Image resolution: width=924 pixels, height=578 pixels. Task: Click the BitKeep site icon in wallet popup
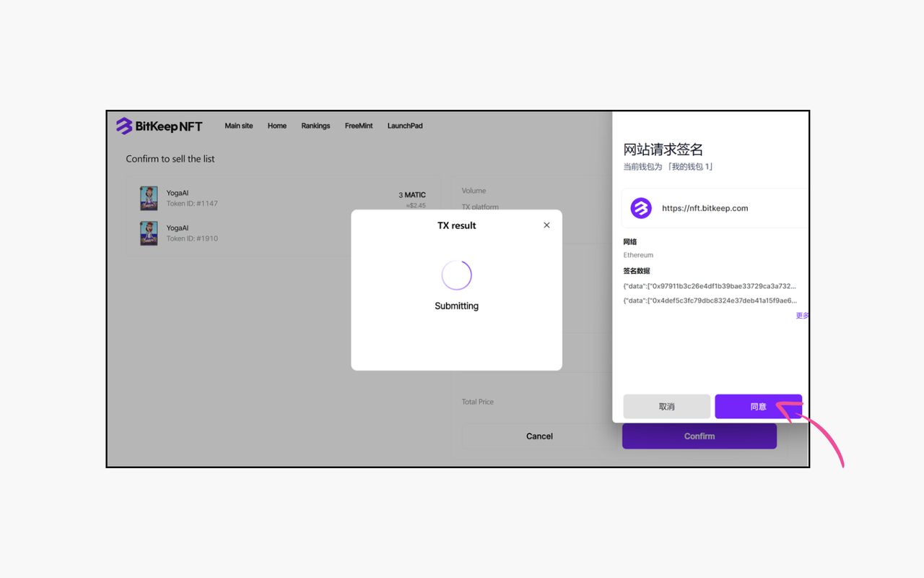[641, 208]
